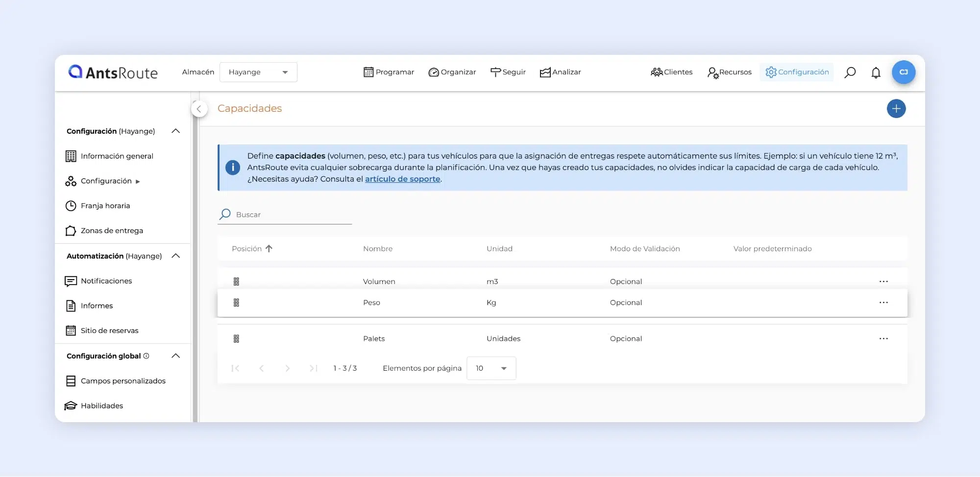The height and width of the screenshot is (477, 980).
Task: Open the elements per page dropdown
Action: (491, 368)
